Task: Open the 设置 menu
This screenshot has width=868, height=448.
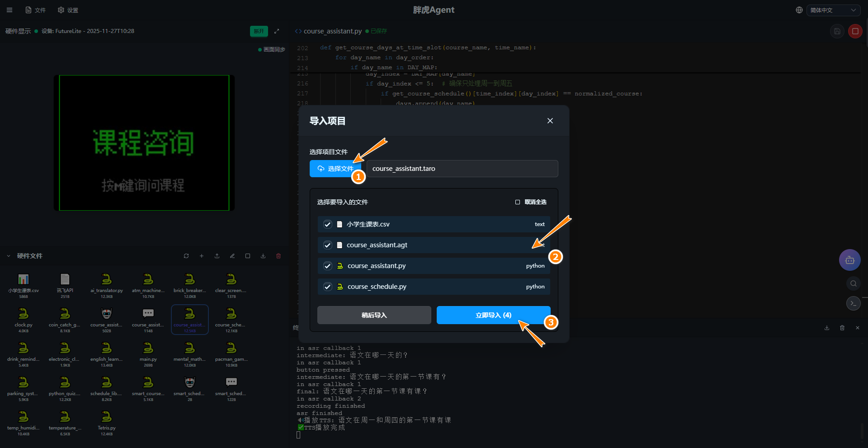Action: [x=68, y=10]
